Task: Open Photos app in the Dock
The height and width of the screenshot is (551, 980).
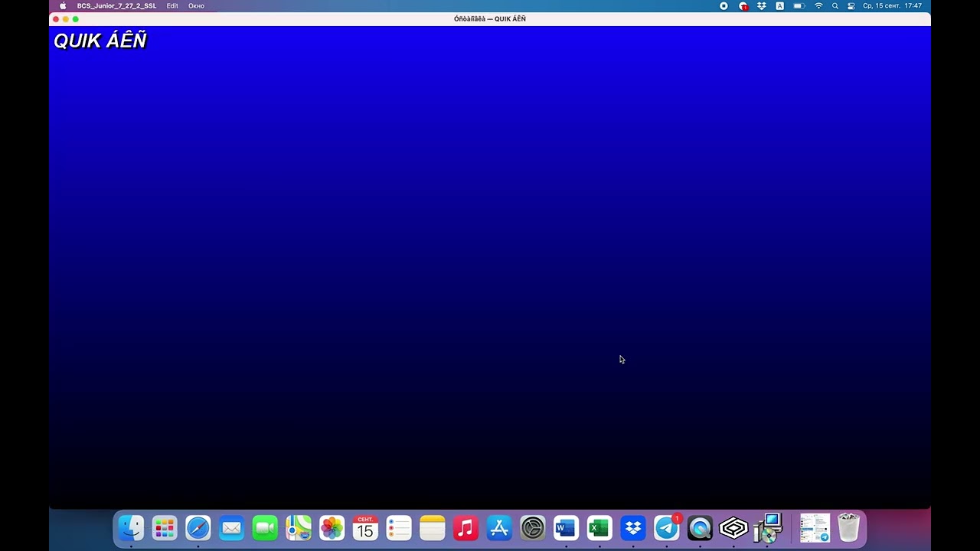Action: click(x=332, y=528)
